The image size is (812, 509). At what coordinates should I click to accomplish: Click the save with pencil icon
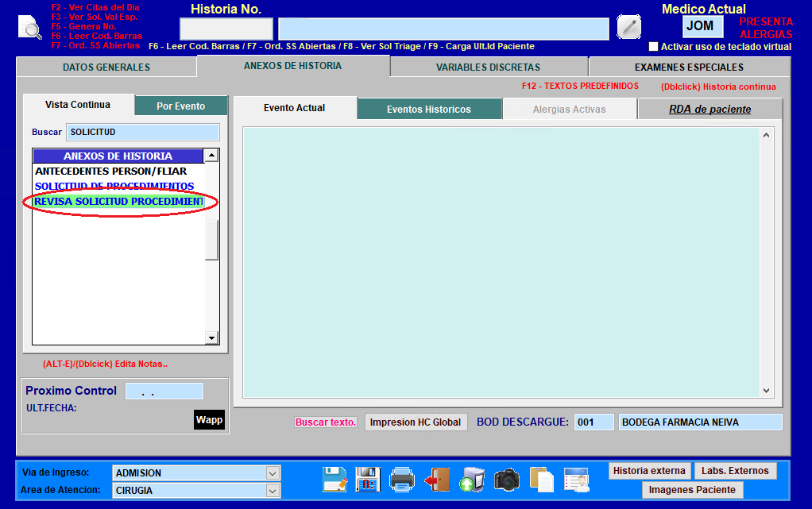[334, 479]
